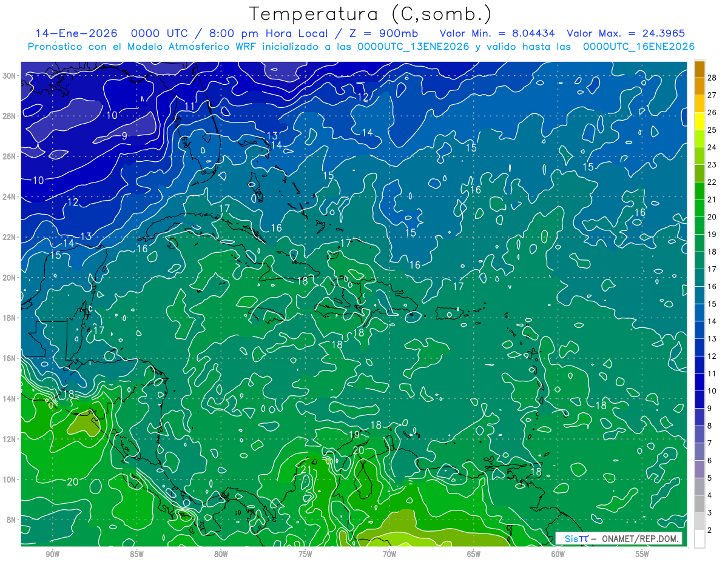Click the '18N' latitude label
Viewport: 728px width, 562px height.
pos(10,318)
